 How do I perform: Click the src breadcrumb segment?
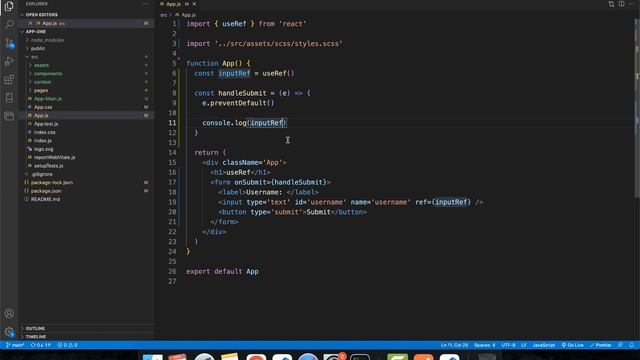164,15
